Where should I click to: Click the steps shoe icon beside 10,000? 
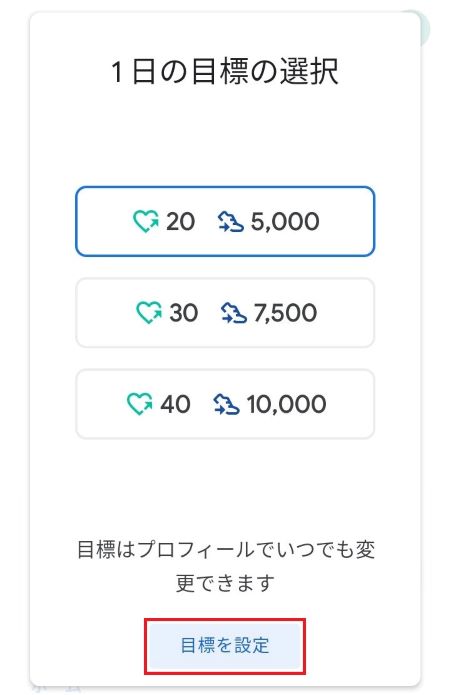(226, 404)
